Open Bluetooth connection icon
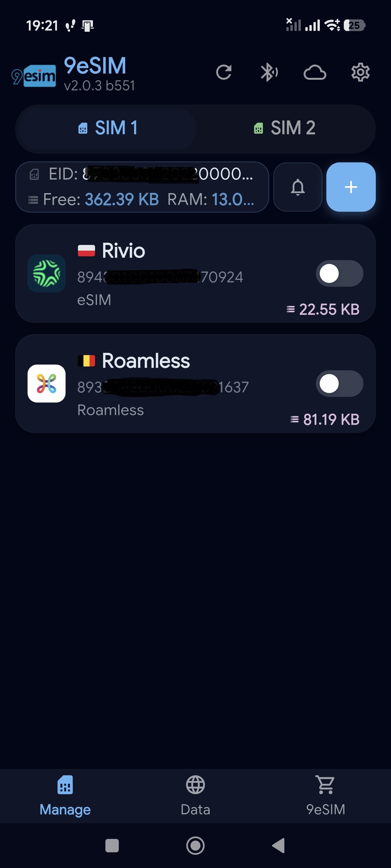The height and width of the screenshot is (868, 391). tap(269, 72)
